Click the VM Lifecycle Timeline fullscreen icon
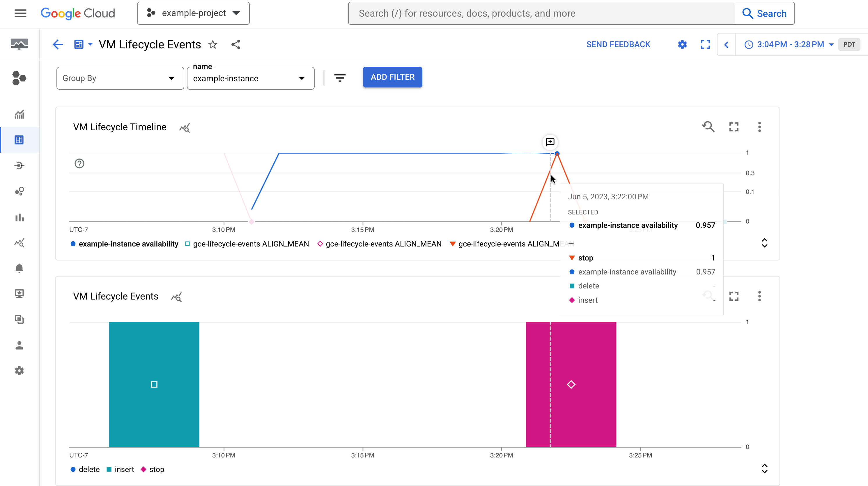The height and width of the screenshot is (486, 868). pyautogui.click(x=734, y=126)
